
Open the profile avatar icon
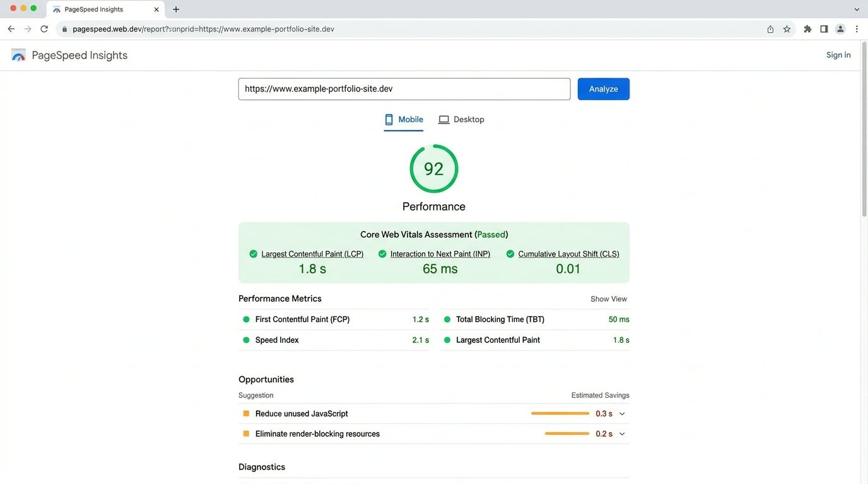(840, 29)
